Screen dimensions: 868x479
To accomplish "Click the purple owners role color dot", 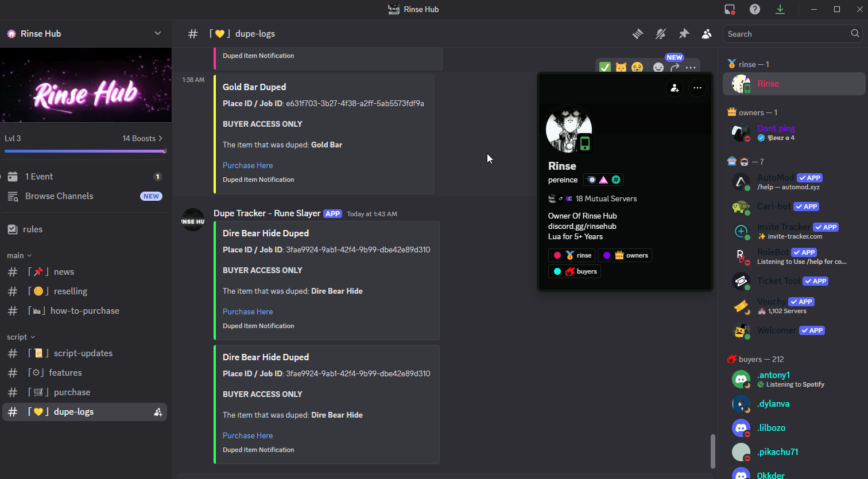I will tap(607, 255).
